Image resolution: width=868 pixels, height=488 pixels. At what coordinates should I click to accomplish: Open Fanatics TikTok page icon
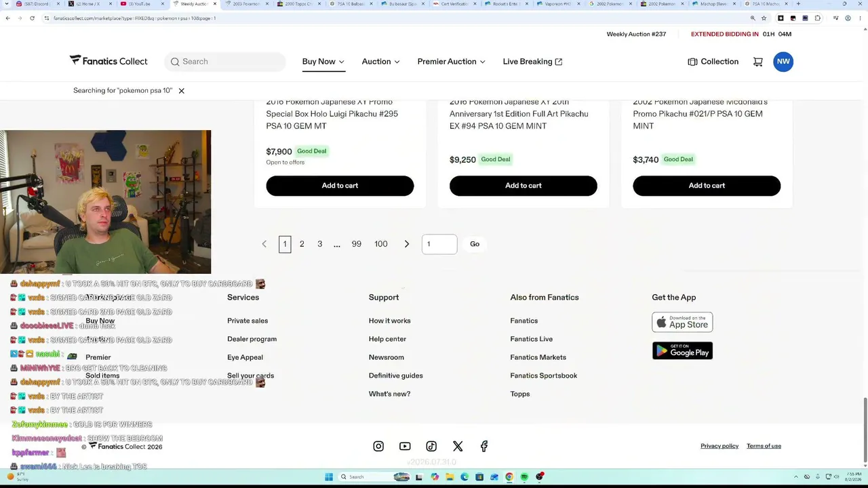(431, 446)
